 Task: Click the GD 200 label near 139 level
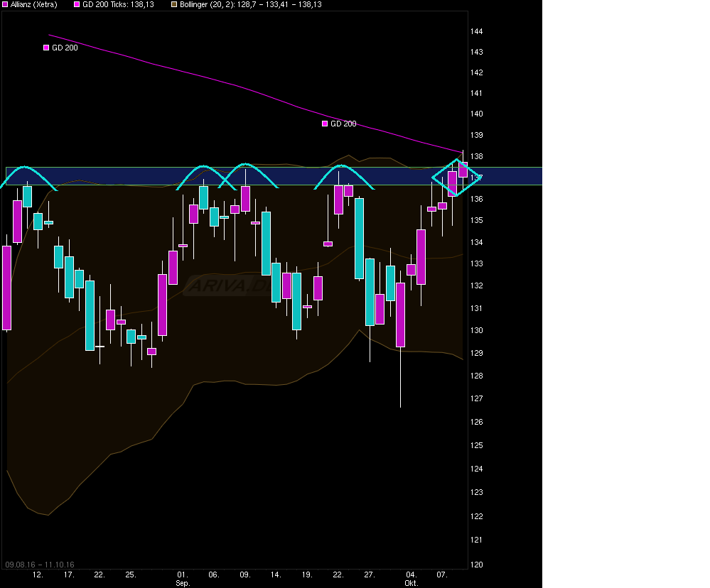(x=343, y=124)
